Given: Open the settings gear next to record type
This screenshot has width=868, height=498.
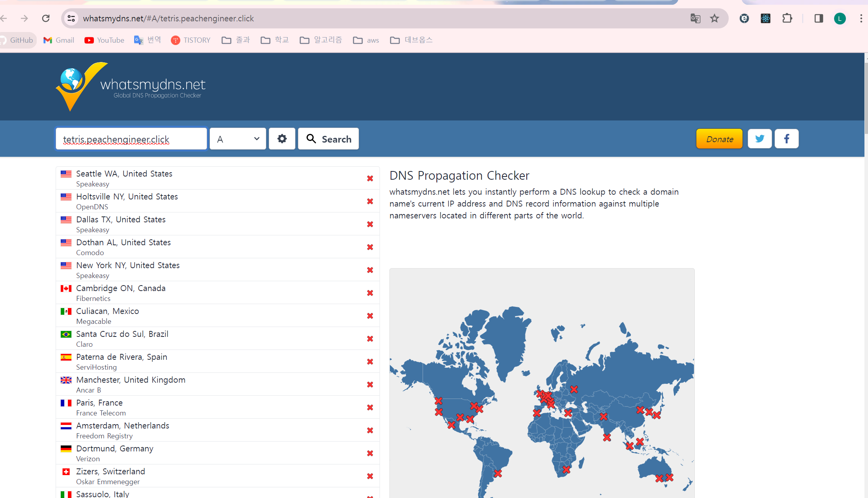Looking at the screenshot, I should click(x=282, y=139).
